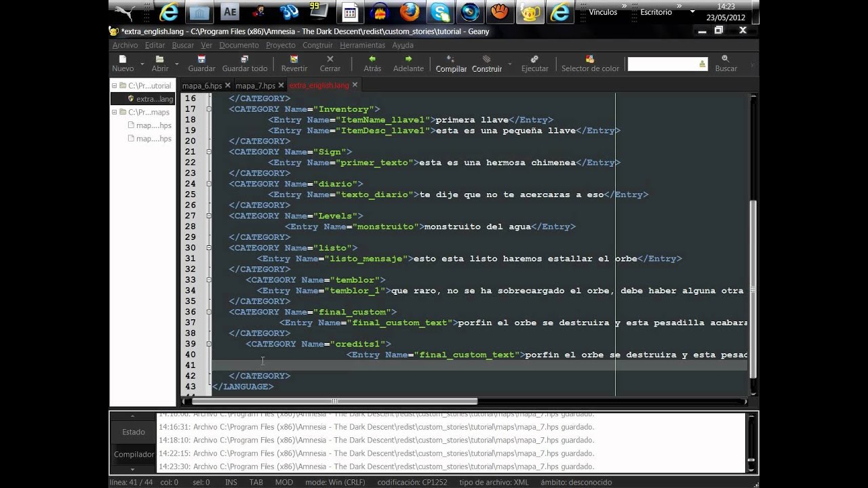This screenshot has height=488, width=868.
Task: Collapse the C:\Pr...maps folder in sidebar
Action: 114,112
